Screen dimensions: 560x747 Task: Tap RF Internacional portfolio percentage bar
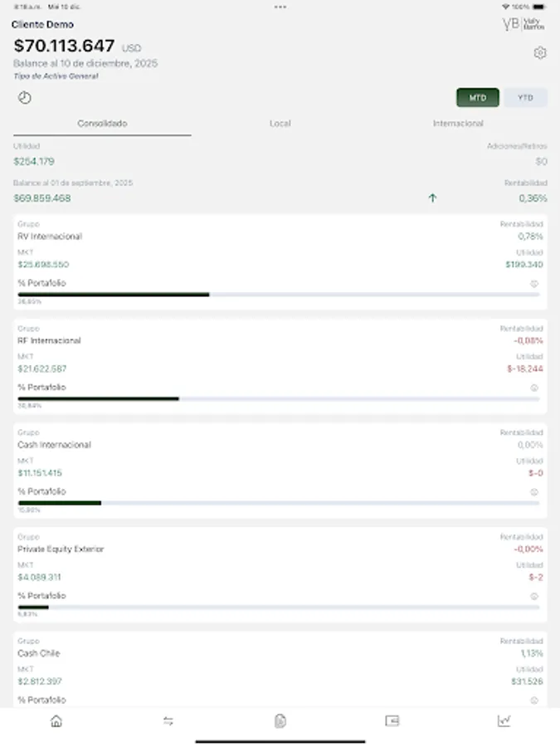279,398
